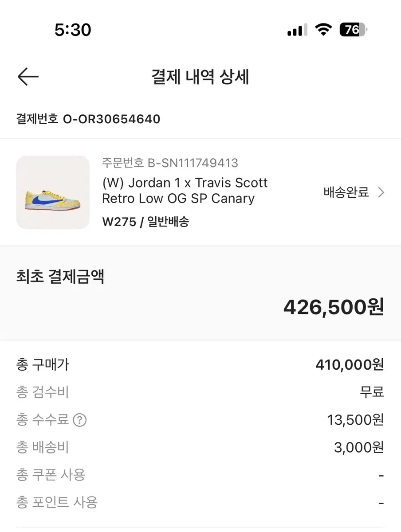The width and height of the screenshot is (401, 532).
Task: Tap the 결제 내역 상세 page title
Action: point(200,77)
